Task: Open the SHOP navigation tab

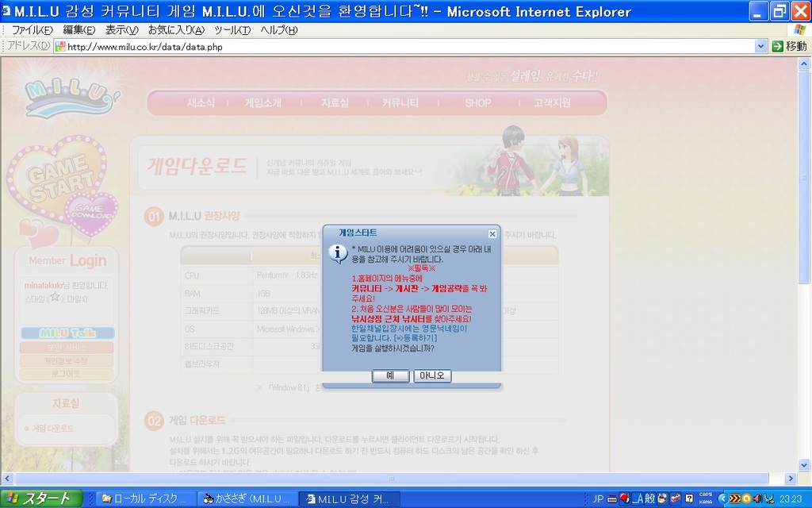Action: tap(477, 102)
